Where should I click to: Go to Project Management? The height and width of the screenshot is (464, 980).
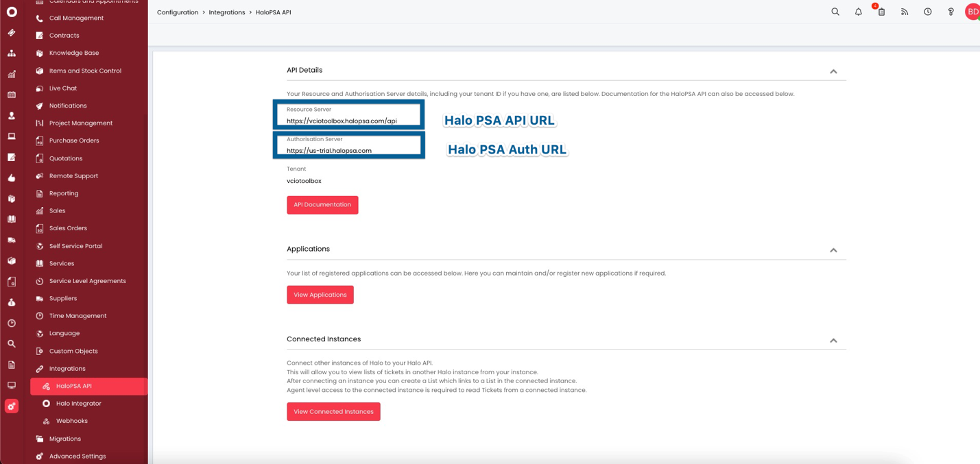pos(81,123)
